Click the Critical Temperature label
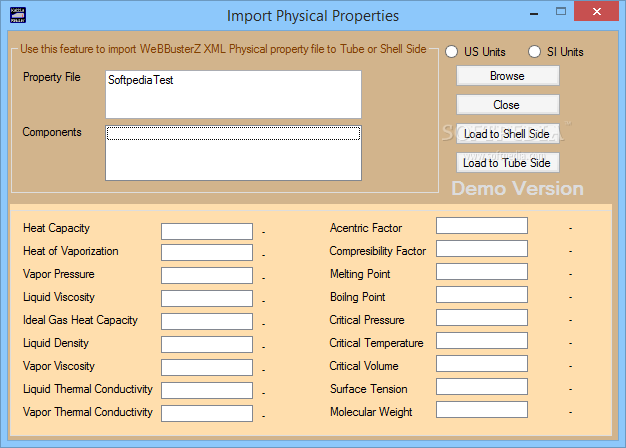626x448 pixels. tap(376, 343)
